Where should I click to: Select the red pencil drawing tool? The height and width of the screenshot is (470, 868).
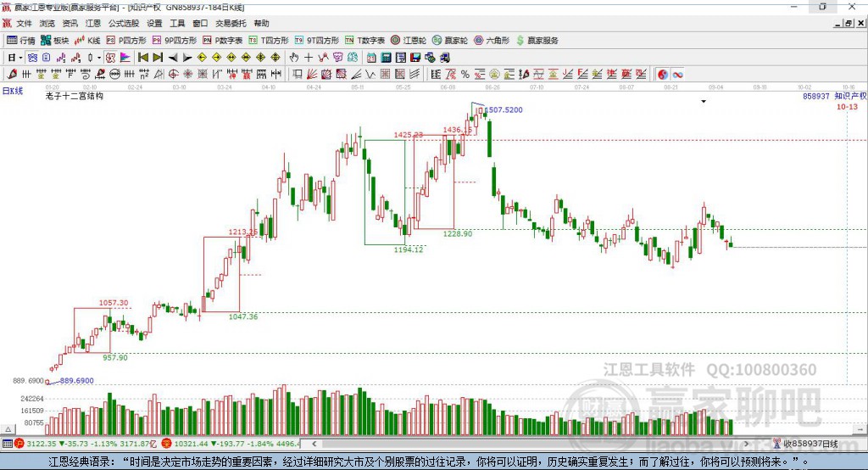12,75
